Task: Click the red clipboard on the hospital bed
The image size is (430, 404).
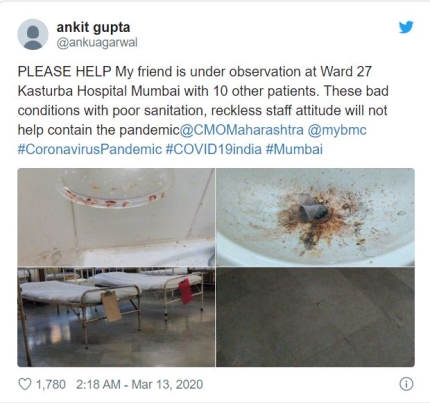Action: click(x=186, y=291)
